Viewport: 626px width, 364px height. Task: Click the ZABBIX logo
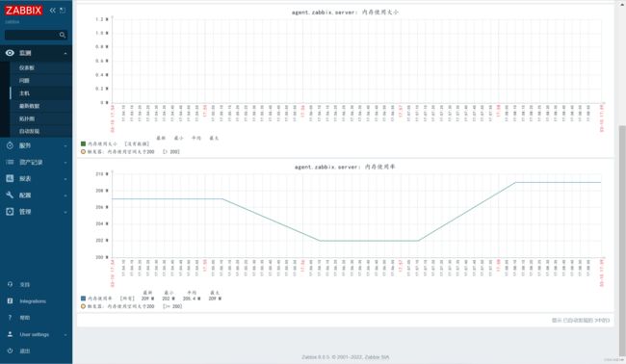tap(23, 11)
